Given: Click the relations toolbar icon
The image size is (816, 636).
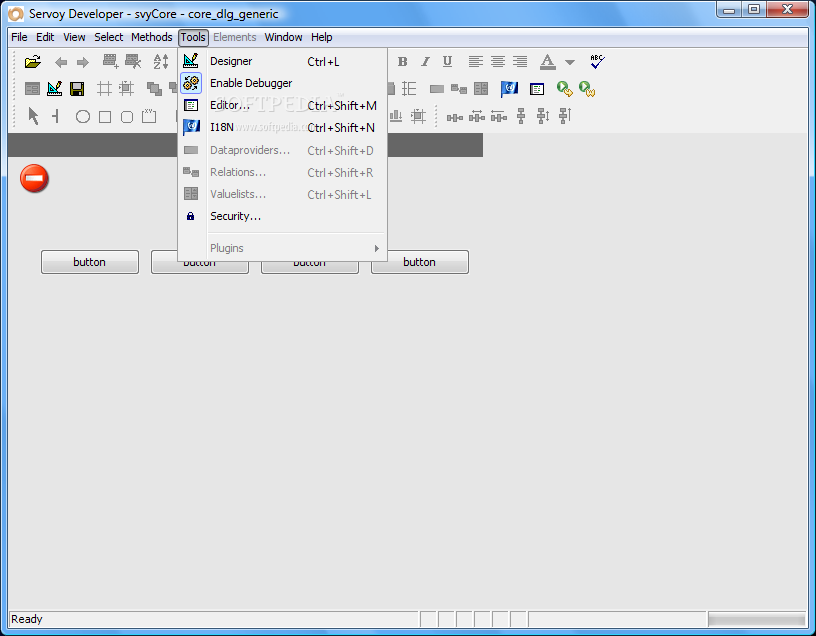Looking at the screenshot, I should click(x=458, y=89).
